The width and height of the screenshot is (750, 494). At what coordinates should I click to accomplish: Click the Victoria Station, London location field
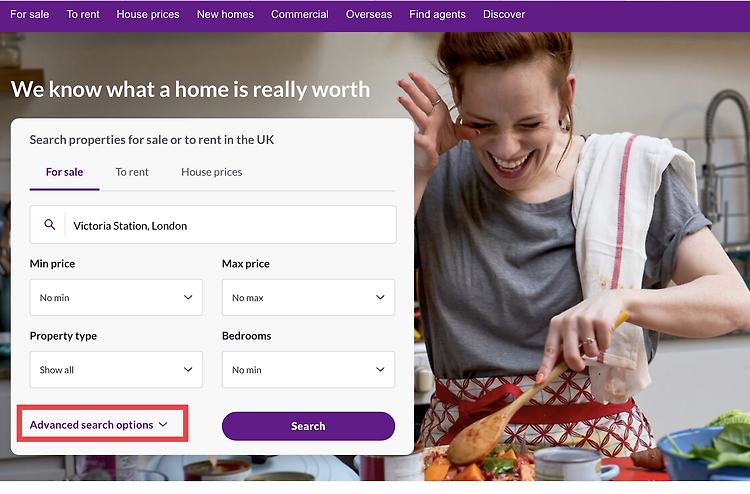point(213,225)
